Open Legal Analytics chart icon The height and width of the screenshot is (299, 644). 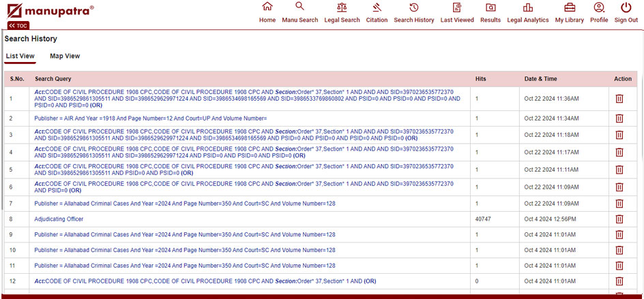[x=527, y=7]
